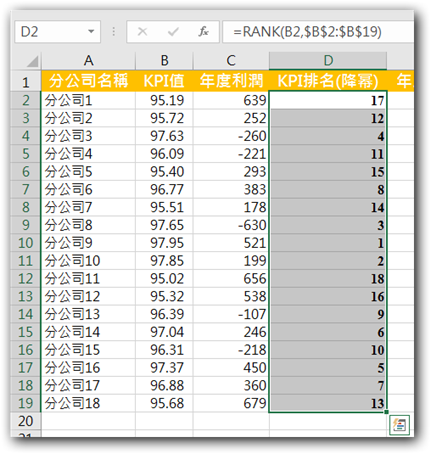Confirm the entry with the checkmark icon

(x=173, y=32)
